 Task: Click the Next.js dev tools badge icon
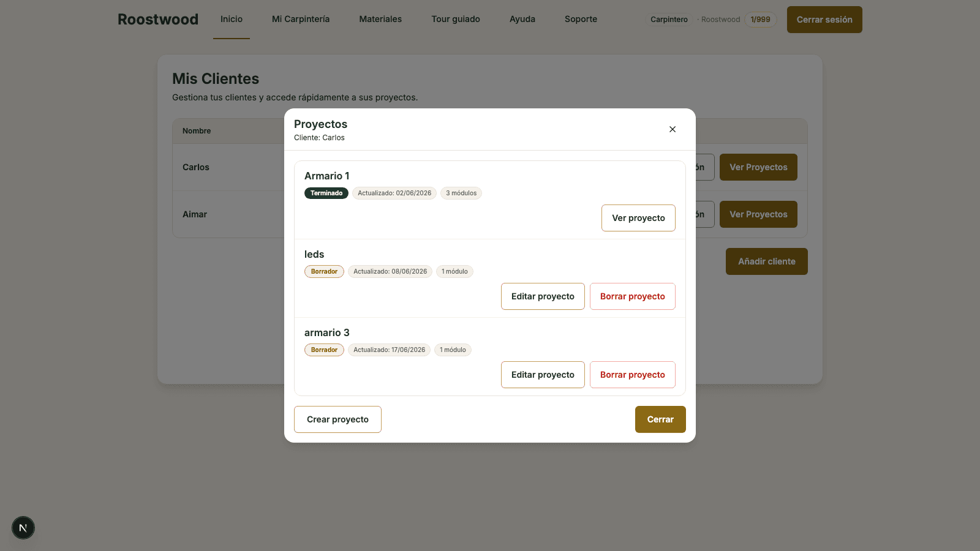coord(23,528)
